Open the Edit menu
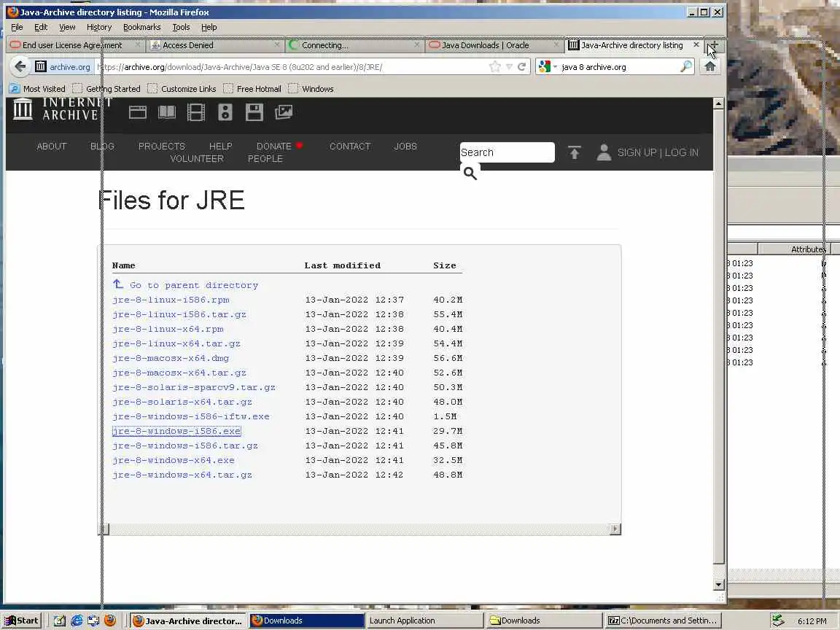This screenshot has width=840, height=630. (x=41, y=27)
